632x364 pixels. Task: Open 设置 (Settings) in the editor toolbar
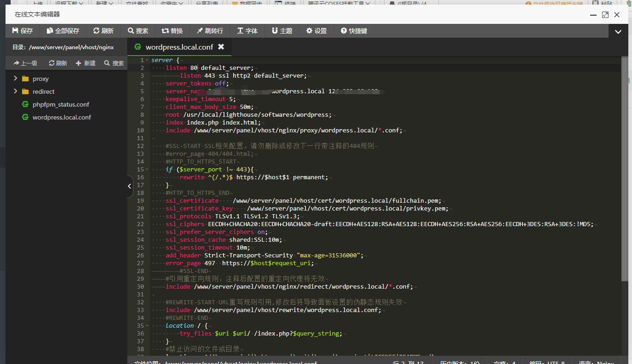tap(316, 31)
